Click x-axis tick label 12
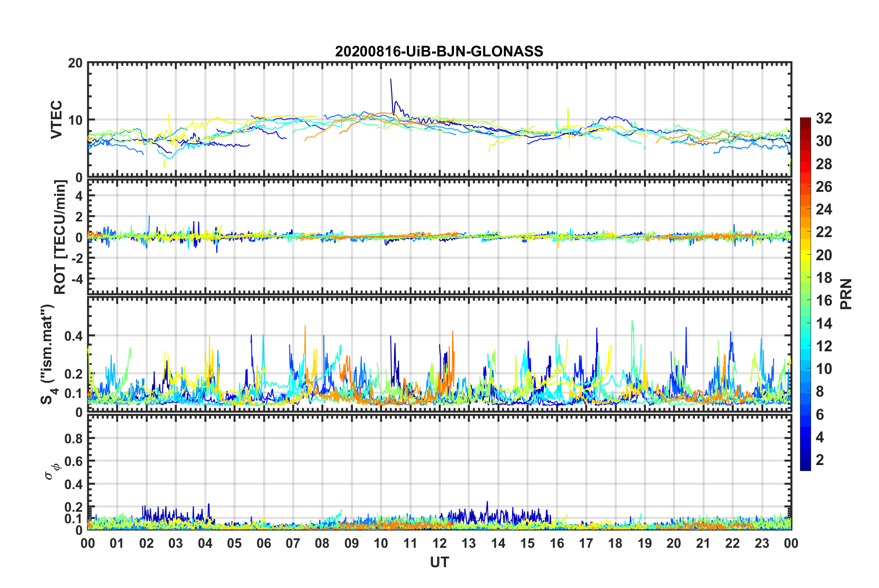The image size is (879, 588). tap(439, 543)
